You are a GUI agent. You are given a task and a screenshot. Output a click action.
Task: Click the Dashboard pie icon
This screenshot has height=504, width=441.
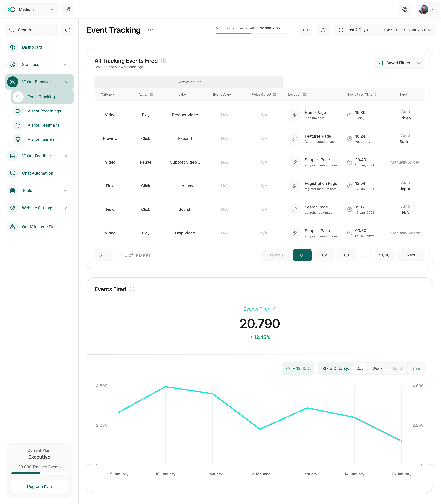[13, 47]
